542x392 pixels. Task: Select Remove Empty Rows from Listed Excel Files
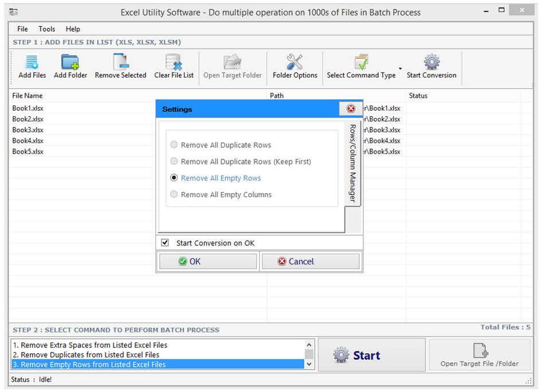point(158,364)
